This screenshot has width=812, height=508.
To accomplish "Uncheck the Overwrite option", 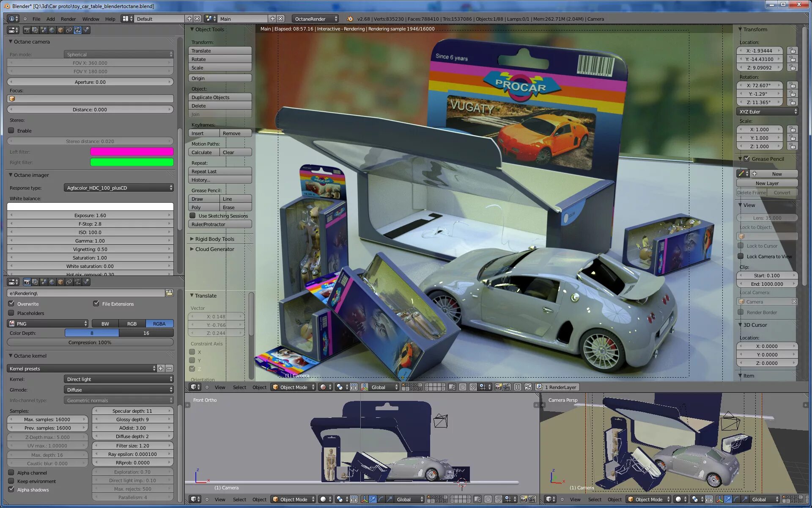I will [x=11, y=304].
